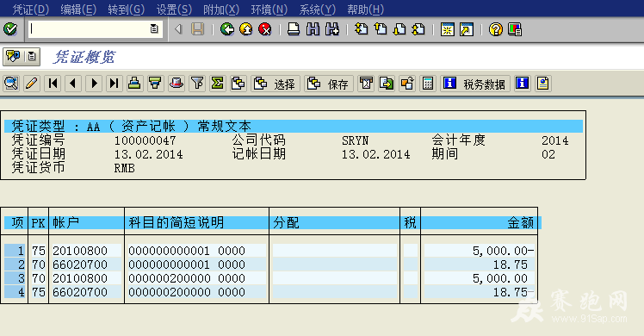
Task: Create a new session icon
Action: pyautogui.click(x=447, y=29)
